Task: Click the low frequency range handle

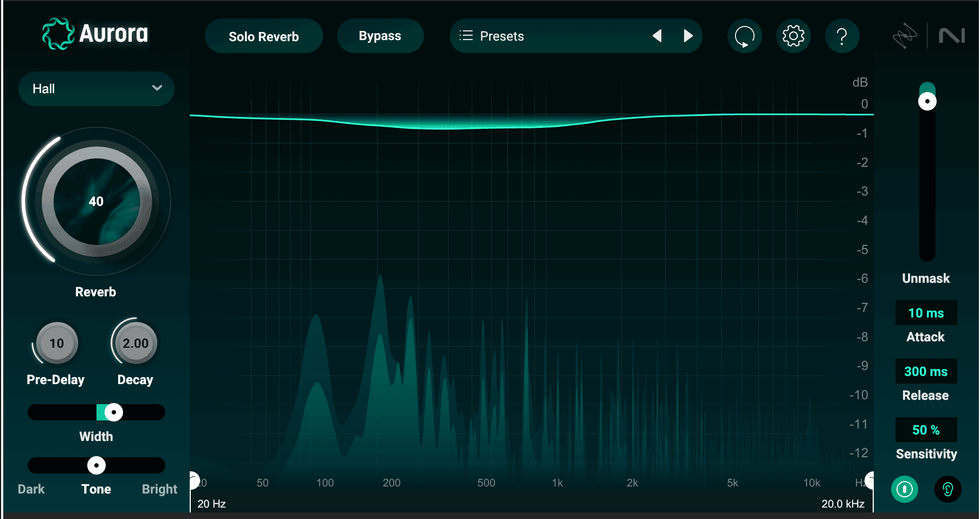Action: pyautogui.click(x=194, y=480)
